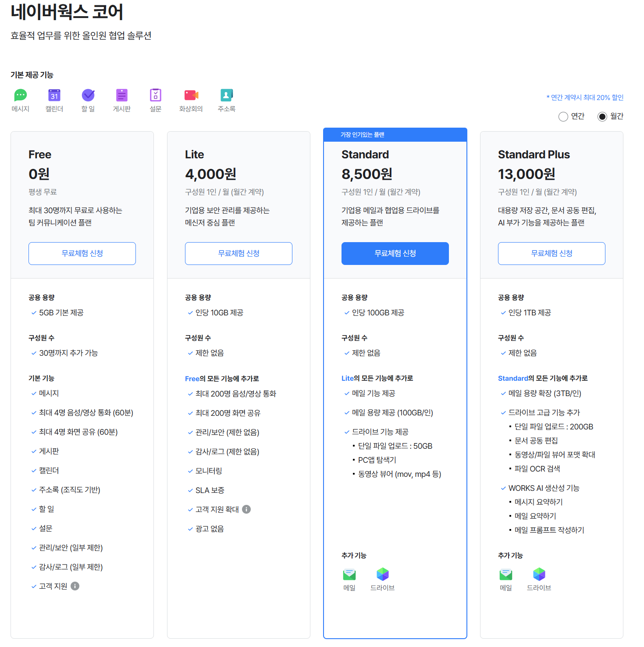
Task: Click '메일 프롬프트 작성하기' item
Action: [549, 530]
